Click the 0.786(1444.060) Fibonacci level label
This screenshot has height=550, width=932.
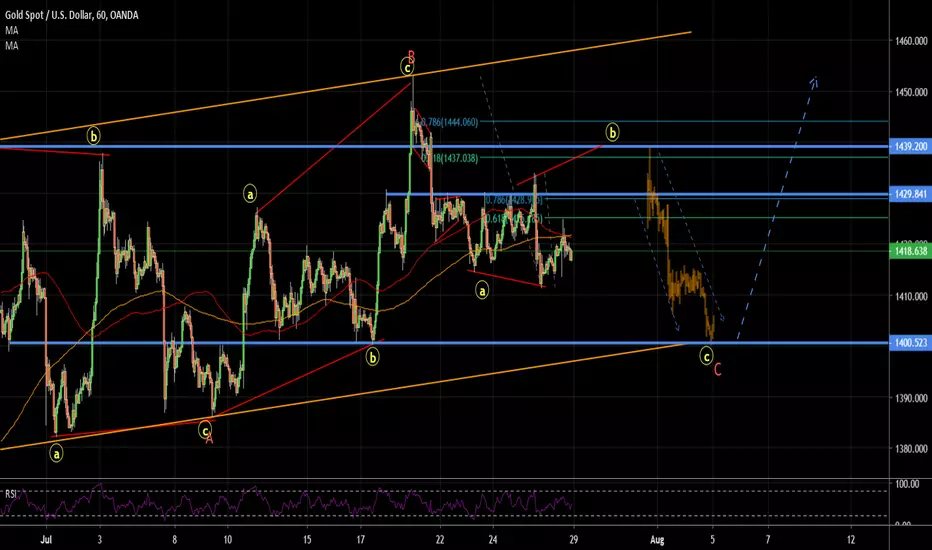[449, 122]
